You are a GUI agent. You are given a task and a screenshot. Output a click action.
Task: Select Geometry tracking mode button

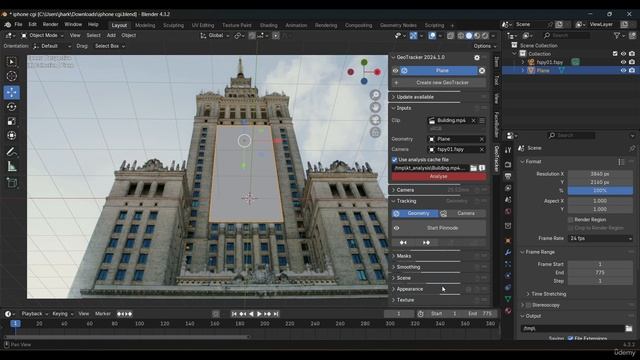coord(415,213)
